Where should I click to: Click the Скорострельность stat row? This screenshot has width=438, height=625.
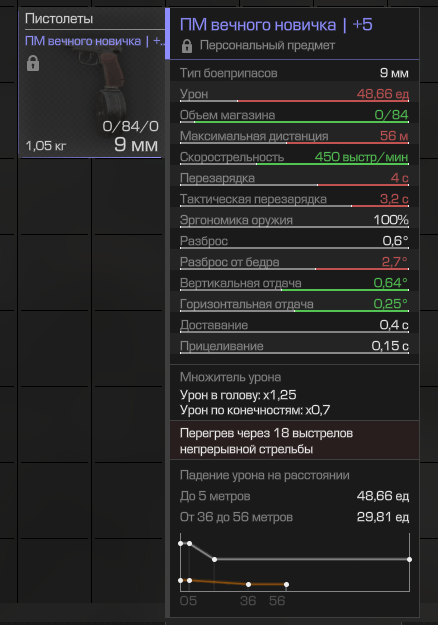294,157
